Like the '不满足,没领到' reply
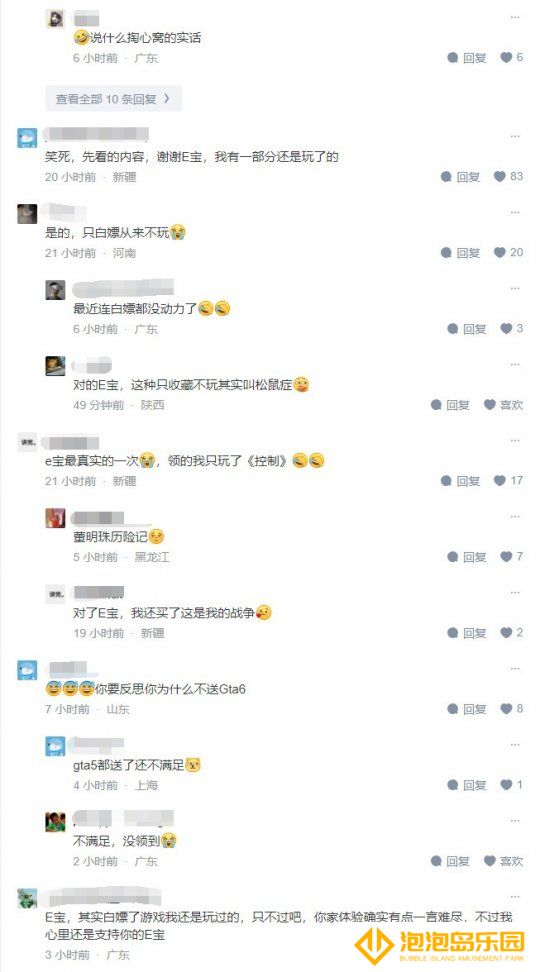The image size is (540, 972). (x=503, y=861)
